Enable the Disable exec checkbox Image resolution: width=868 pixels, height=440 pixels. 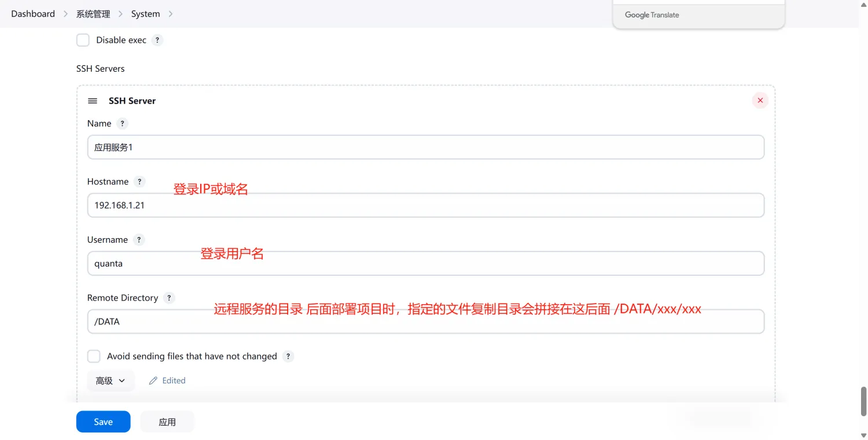click(x=83, y=40)
